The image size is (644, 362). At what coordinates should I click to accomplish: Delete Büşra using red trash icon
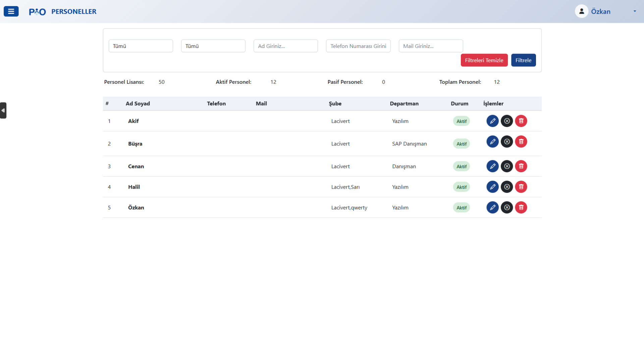click(521, 141)
